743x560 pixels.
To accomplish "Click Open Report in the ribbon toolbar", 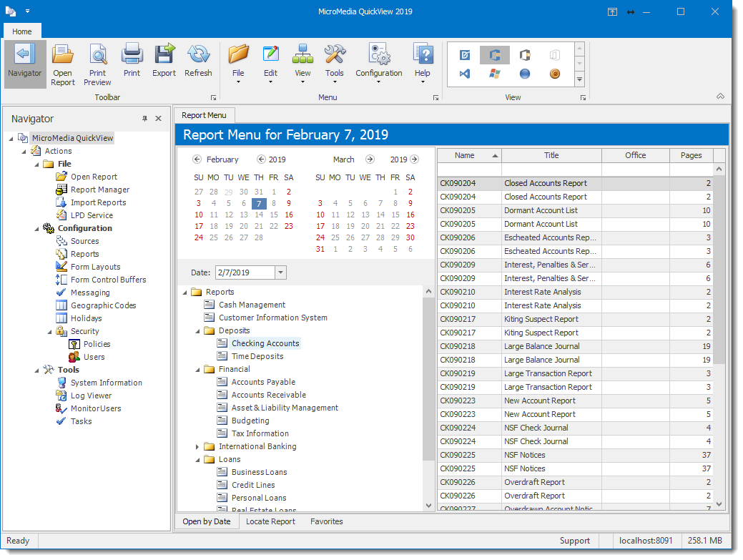I will tap(62, 64).
